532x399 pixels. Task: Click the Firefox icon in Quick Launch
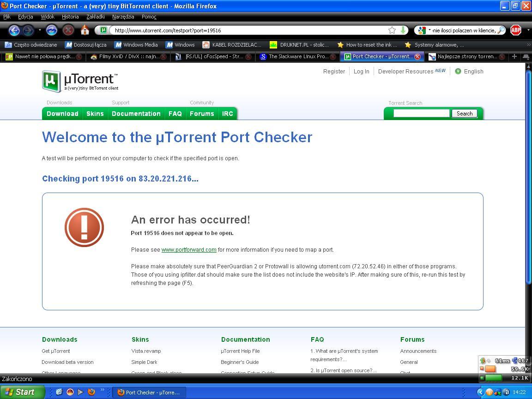coord(91,392)
